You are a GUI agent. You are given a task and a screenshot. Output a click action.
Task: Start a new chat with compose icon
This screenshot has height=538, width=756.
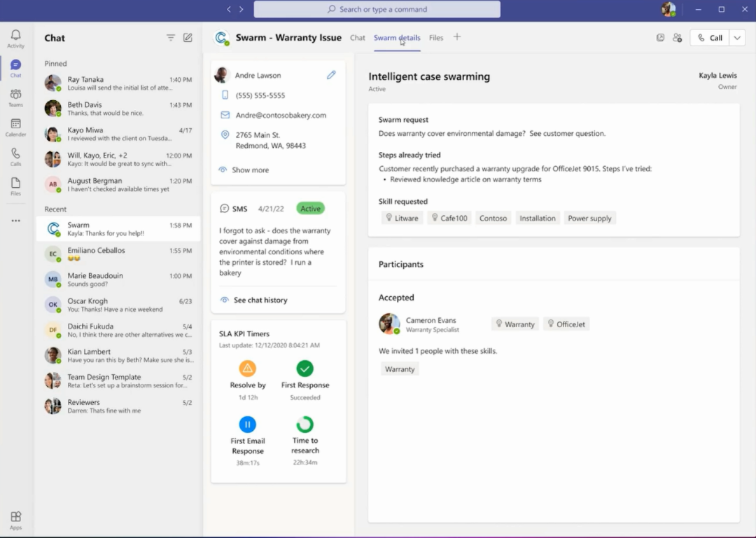pyautogui.click(x=188, y=38)
